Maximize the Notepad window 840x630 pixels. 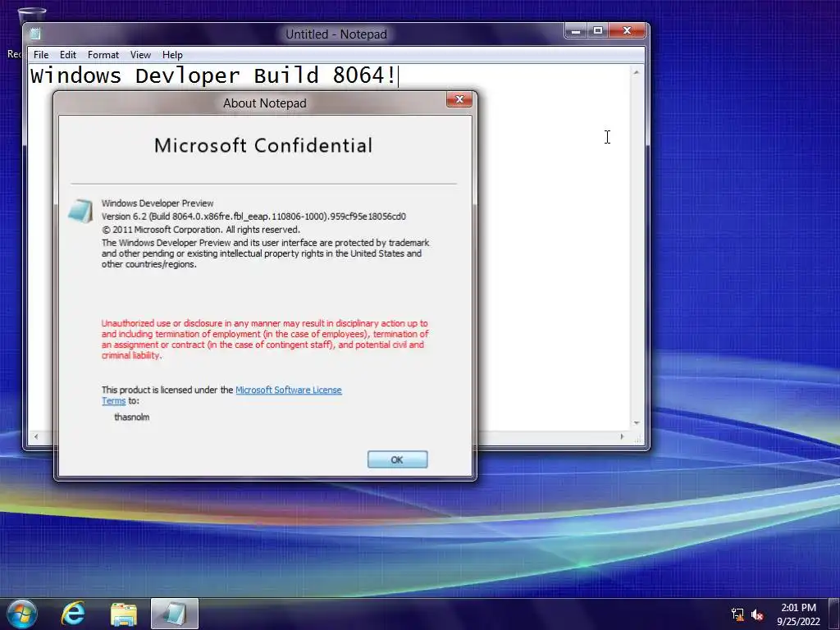(x=598, y=31)
